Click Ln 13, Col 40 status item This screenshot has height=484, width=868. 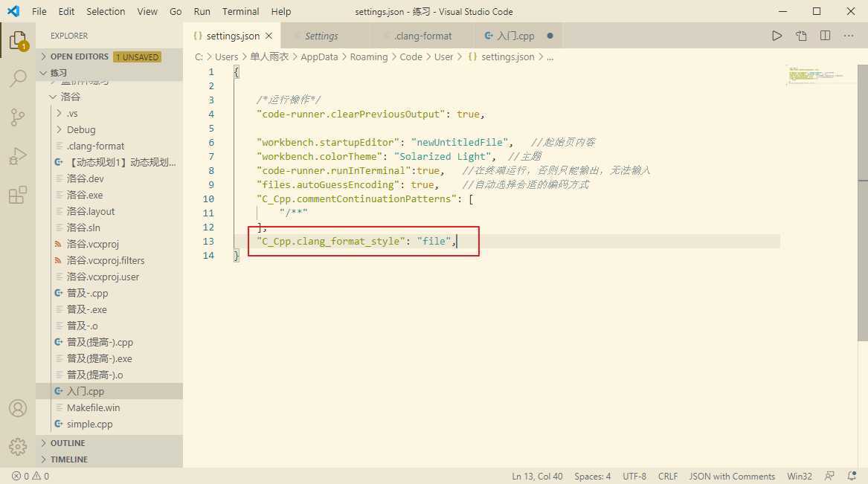pyautogui.click(x=537, y=477)
